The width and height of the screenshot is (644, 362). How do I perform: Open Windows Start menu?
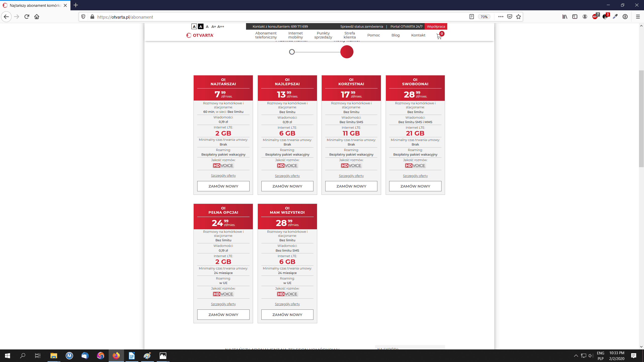click(8, 356)
